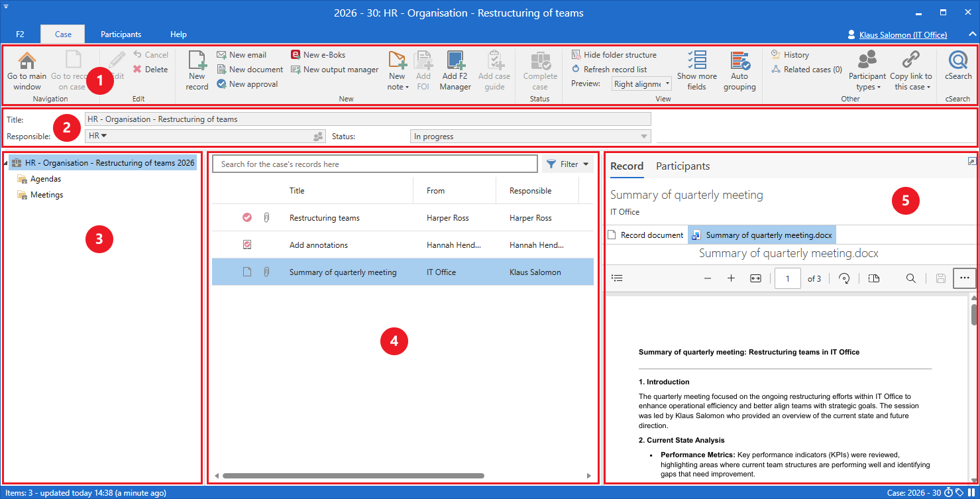Open Related cases (0)

806,70
